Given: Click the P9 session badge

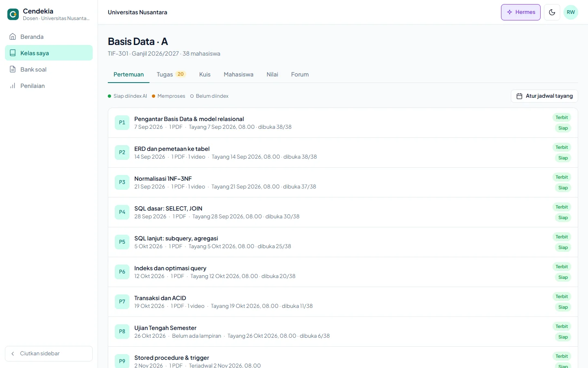Looking at the screenshot, I should [x=122, y=361].
